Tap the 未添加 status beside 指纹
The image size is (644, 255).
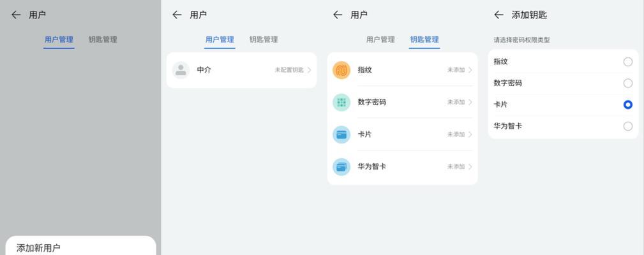(x=456, y=70)
